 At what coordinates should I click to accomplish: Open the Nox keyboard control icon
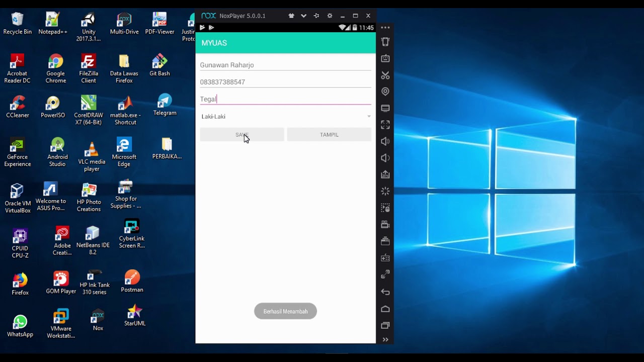point(385,58)
